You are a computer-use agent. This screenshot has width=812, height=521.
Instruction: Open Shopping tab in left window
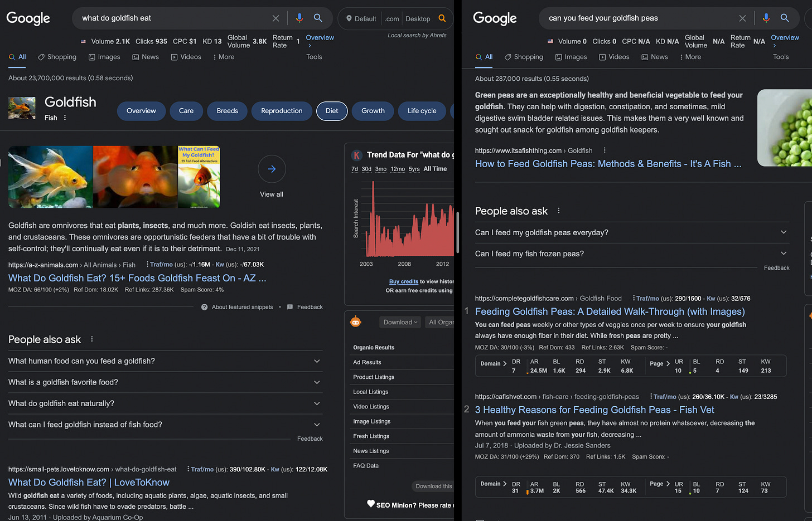point(57,57)
